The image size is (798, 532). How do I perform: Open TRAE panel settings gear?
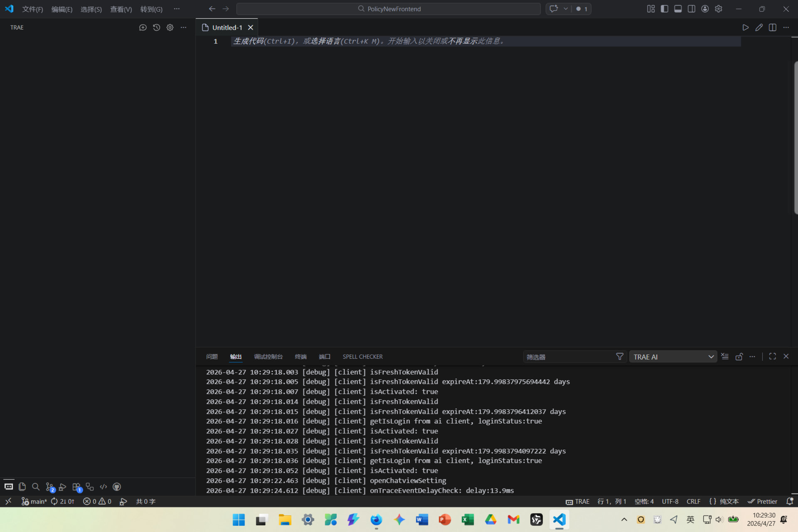pos(170,27)
